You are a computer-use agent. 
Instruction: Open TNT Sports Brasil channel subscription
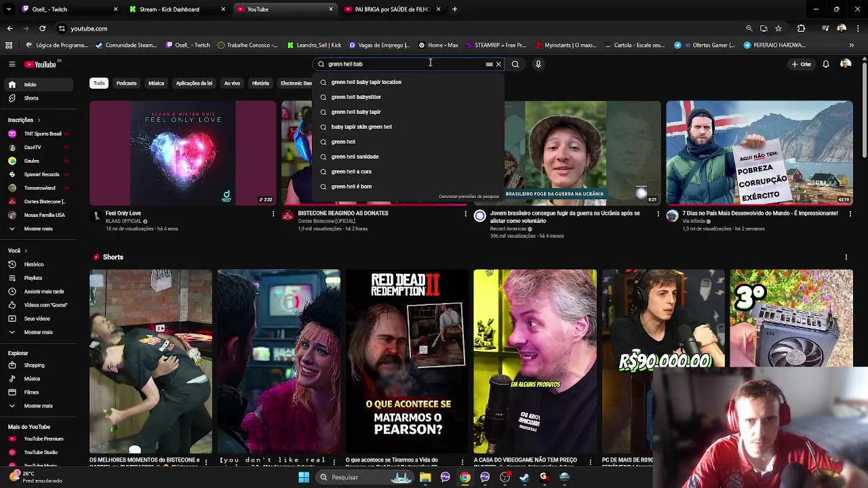point(39,134)
